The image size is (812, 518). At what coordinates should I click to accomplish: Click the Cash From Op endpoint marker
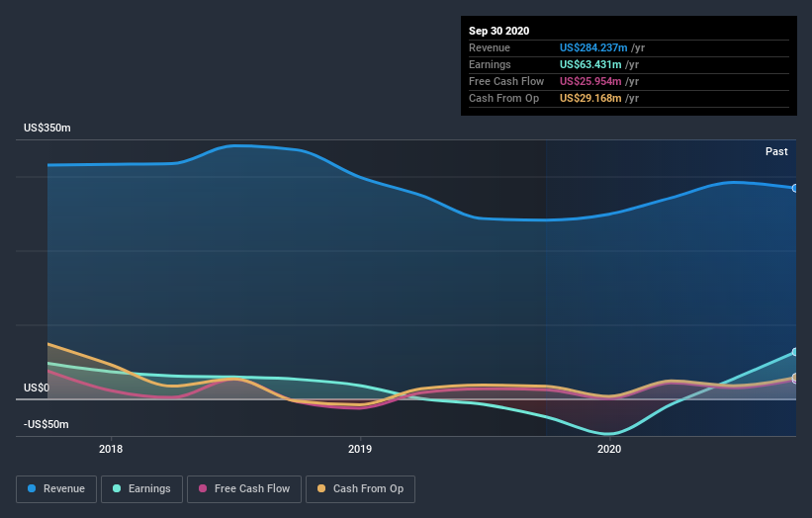click(795, 378)
